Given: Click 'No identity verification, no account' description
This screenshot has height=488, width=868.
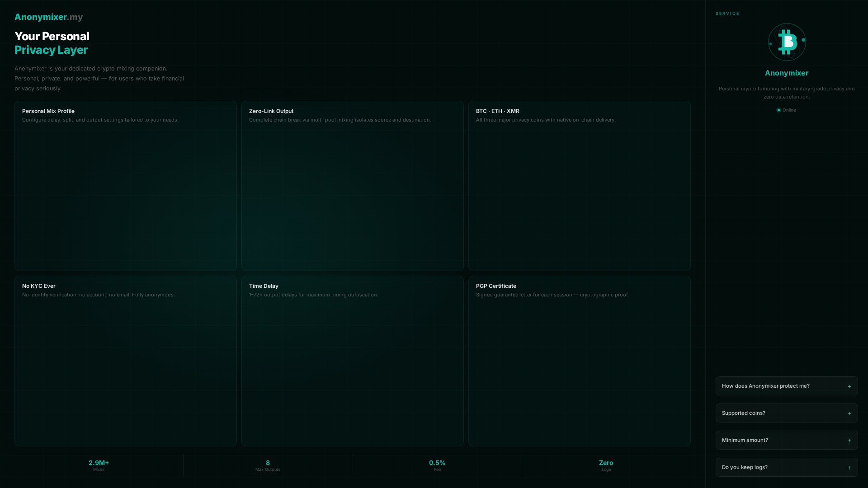Looking at the screenshot, I should tap(99, 295).
